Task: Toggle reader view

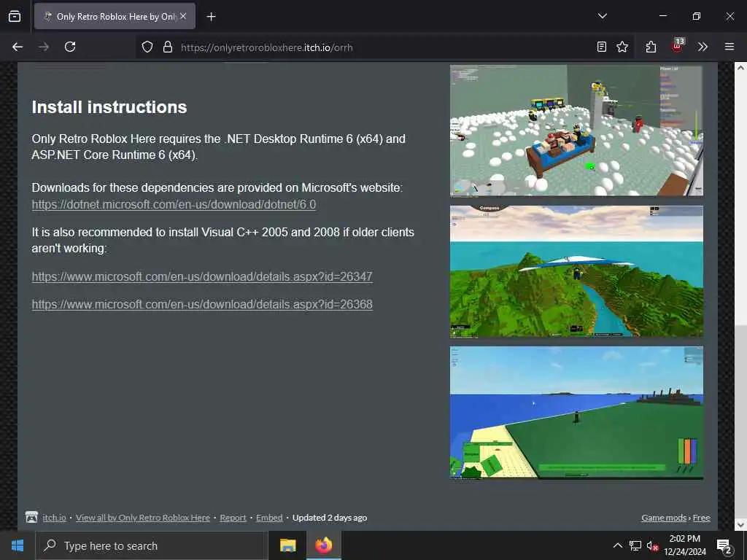Action: [602, 47]
